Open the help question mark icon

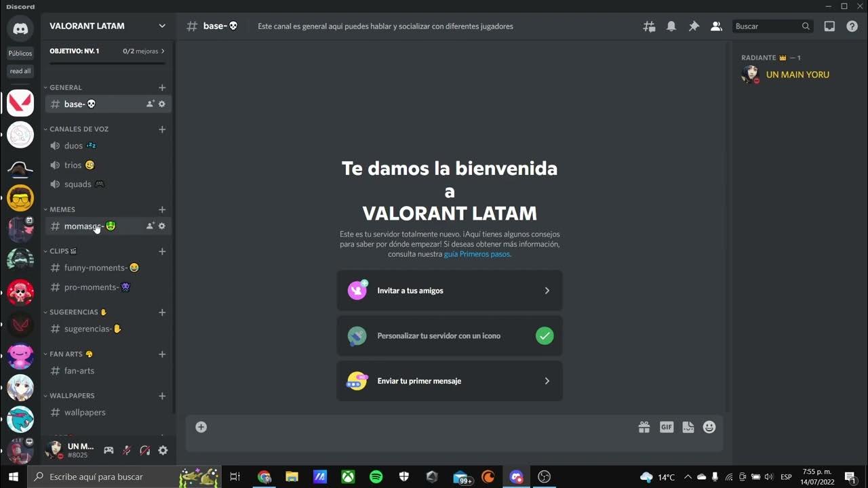tap(852, 26)
